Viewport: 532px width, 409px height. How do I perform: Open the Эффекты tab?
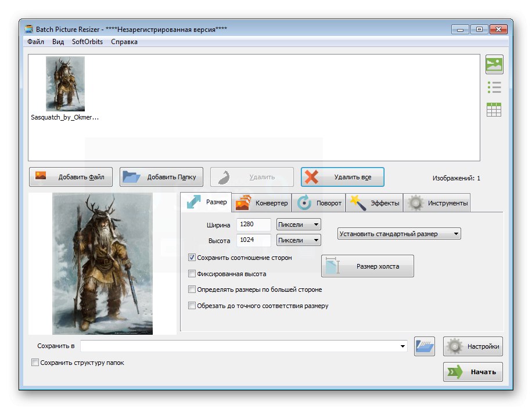[x=374, y=203]
